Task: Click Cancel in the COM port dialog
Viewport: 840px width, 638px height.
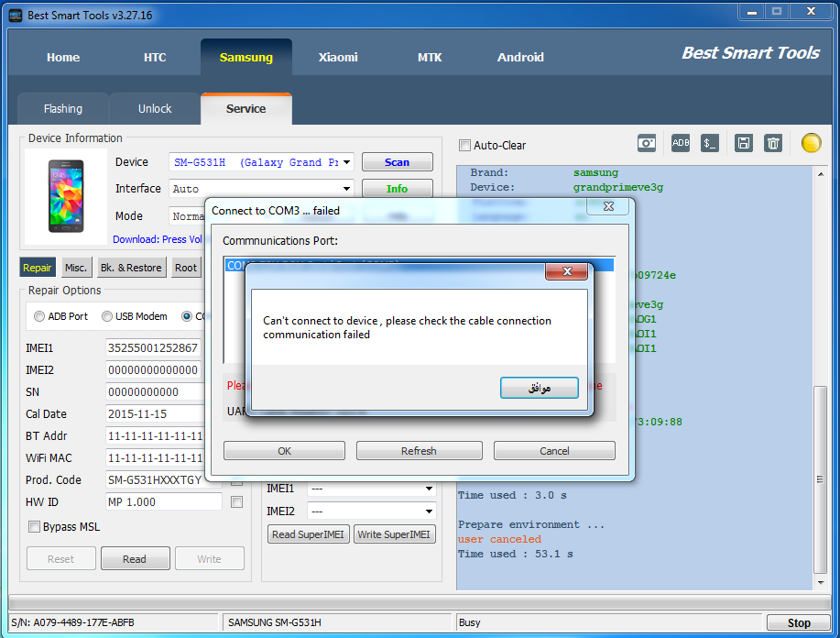Action: tap(554, 451)
